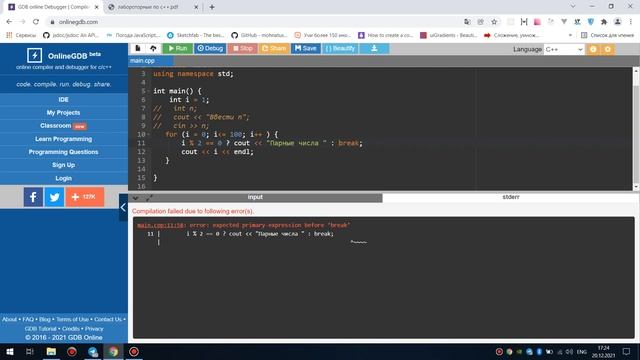Click the second orange gear icon
640x360 pixels.
[x=608, y=49]
